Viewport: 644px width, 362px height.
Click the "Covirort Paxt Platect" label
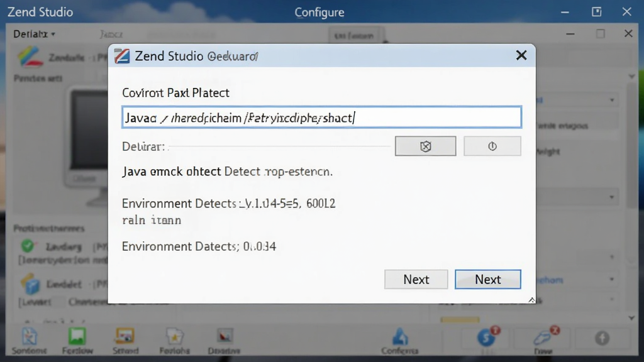point(176,93)
